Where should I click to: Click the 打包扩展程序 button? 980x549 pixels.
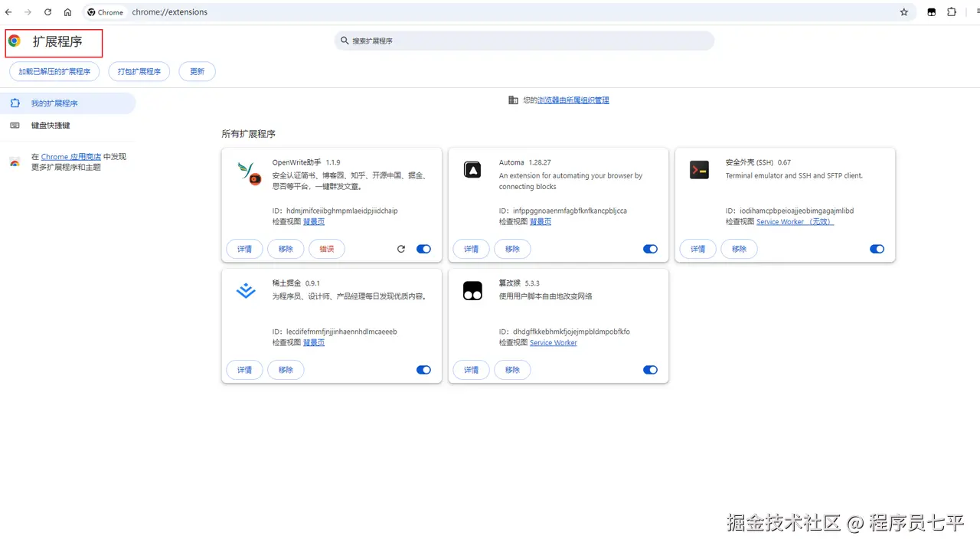[x=139, y=71]
